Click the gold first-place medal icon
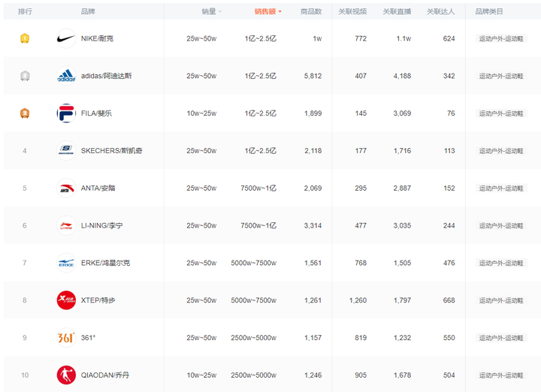 25,38
